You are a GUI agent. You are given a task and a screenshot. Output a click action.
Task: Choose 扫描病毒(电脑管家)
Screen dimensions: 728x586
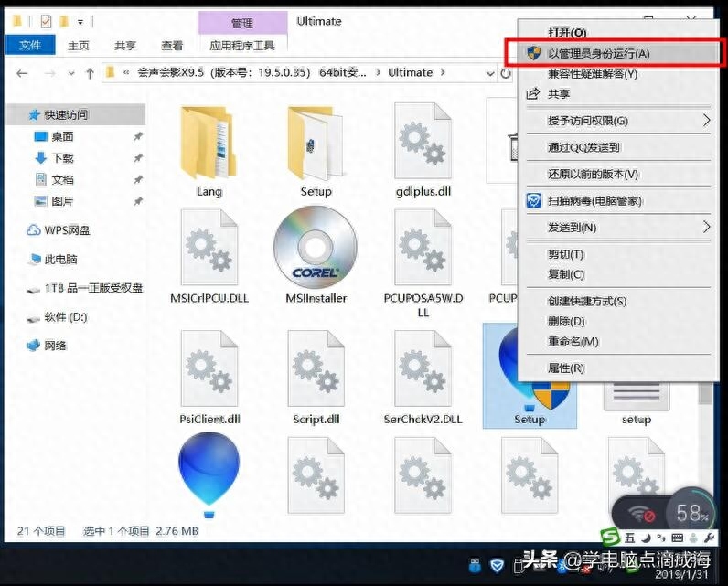(617, 201)
